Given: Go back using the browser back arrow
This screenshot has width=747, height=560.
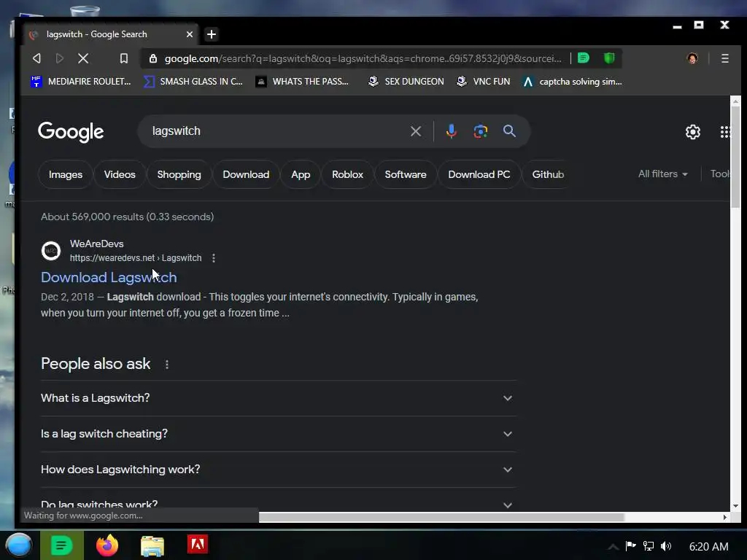Looking at the screenshot, I should click(x=36, y=58).
